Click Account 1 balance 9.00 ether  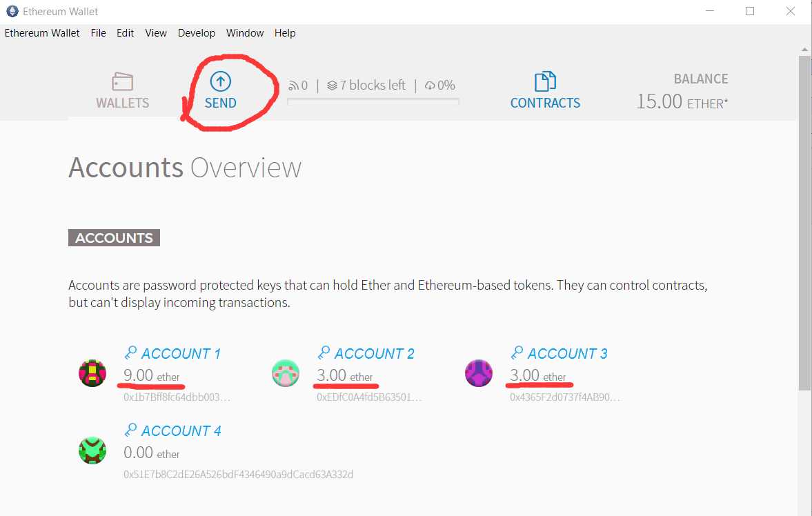click(x=151, y=375)
